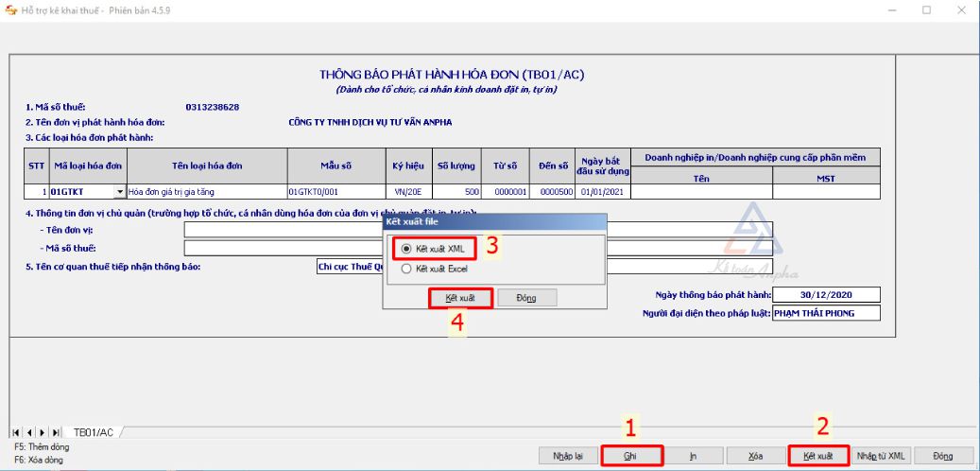
Task: Click the previous sheet arrow
Action: pyautogui.click(x=29, y=432)
